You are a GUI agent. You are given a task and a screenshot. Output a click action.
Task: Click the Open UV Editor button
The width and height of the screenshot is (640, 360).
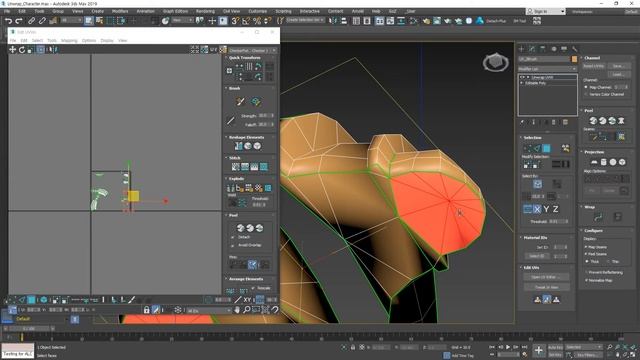click(x=546, y=277)
